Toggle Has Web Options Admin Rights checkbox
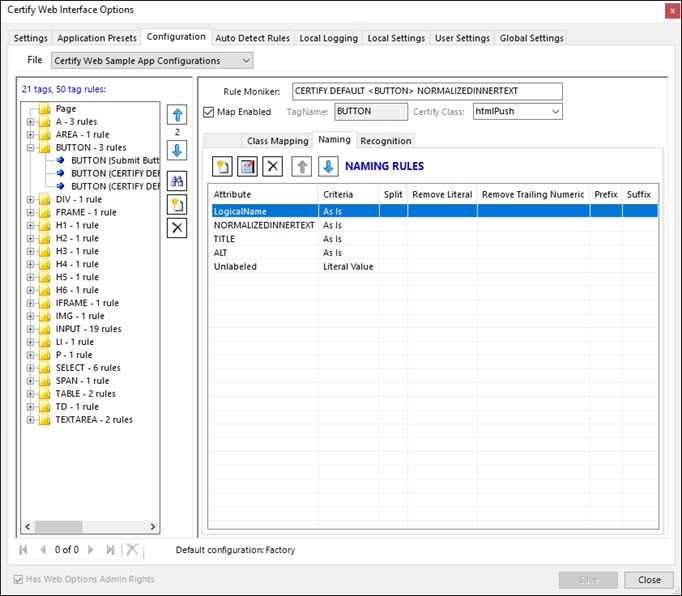The width and height of the screenshot is (682, 596). [x=18, y=579]
